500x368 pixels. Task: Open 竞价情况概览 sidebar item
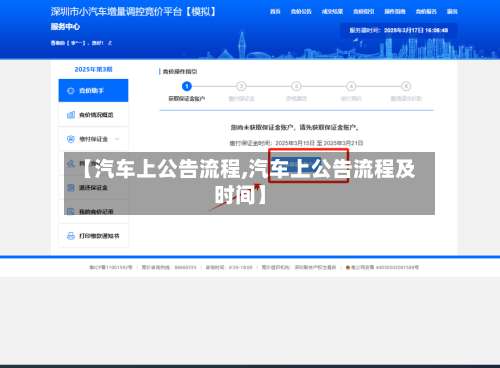coord(93,115)
